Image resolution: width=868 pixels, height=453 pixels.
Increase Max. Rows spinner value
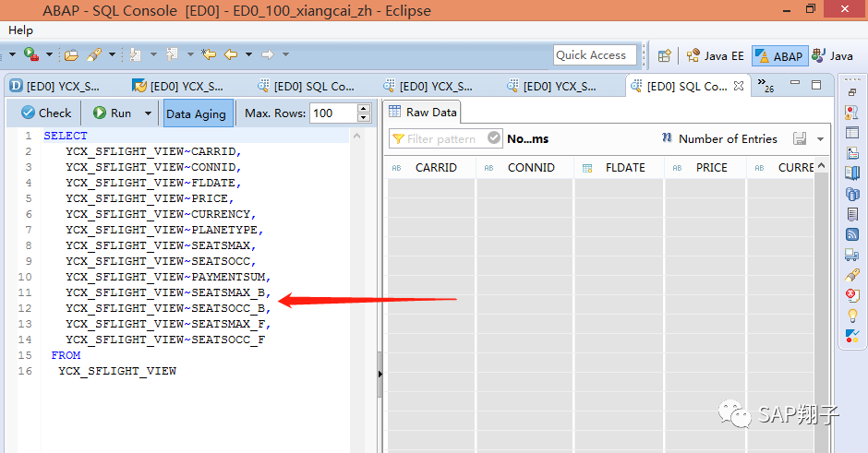pyautogui.click(x=363, y=109)
